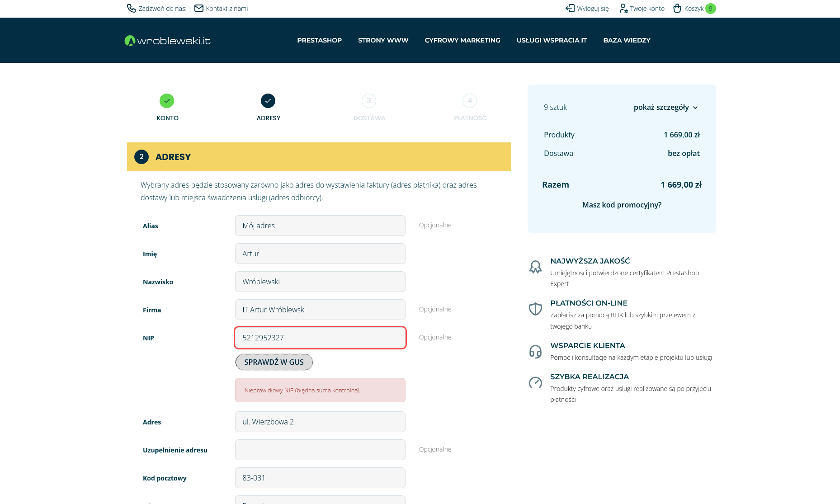
Task: Click the phone icon beside Zadzwoń do nas
Action: tap(131, 9)
